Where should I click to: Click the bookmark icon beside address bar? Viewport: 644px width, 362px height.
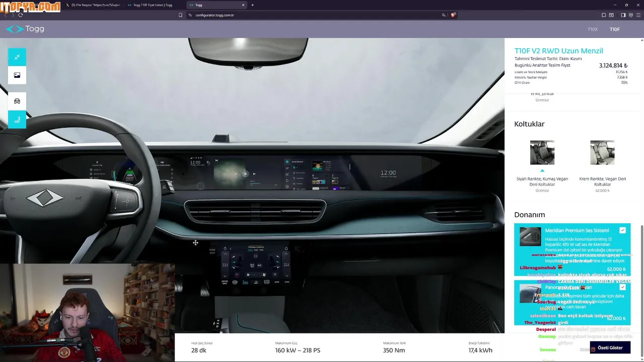[x=181, y=15]
